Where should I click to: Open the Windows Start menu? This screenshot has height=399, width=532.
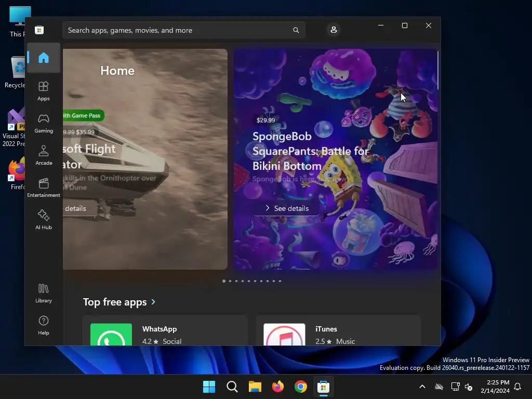click(x=209, y=387)
